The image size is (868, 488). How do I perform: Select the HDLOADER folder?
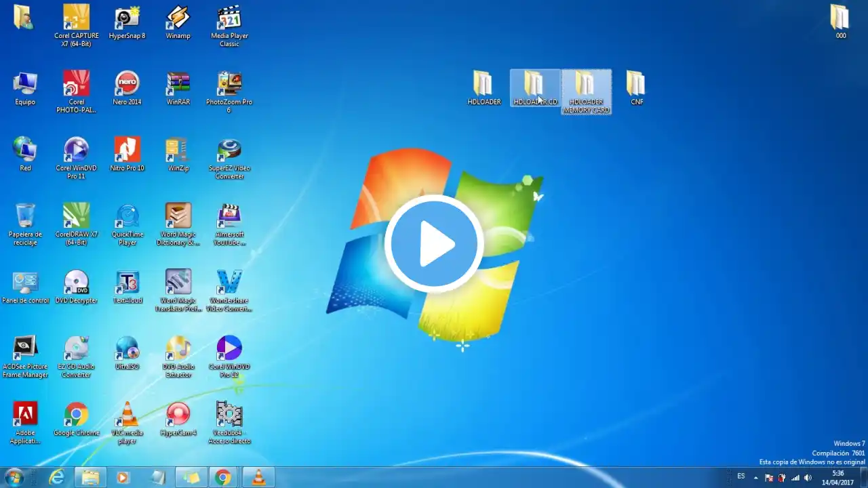[484, 88]
